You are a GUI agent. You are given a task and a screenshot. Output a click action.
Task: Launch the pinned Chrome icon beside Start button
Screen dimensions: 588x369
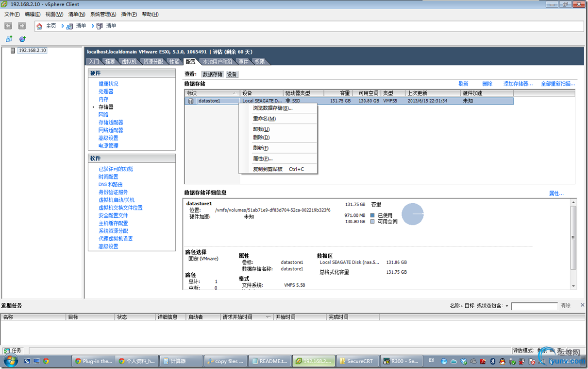(x=46, y=361)
